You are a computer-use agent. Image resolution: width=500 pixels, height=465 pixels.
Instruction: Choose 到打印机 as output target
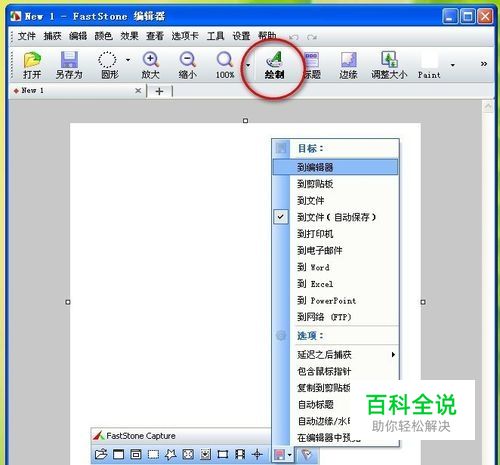[335, 234]
